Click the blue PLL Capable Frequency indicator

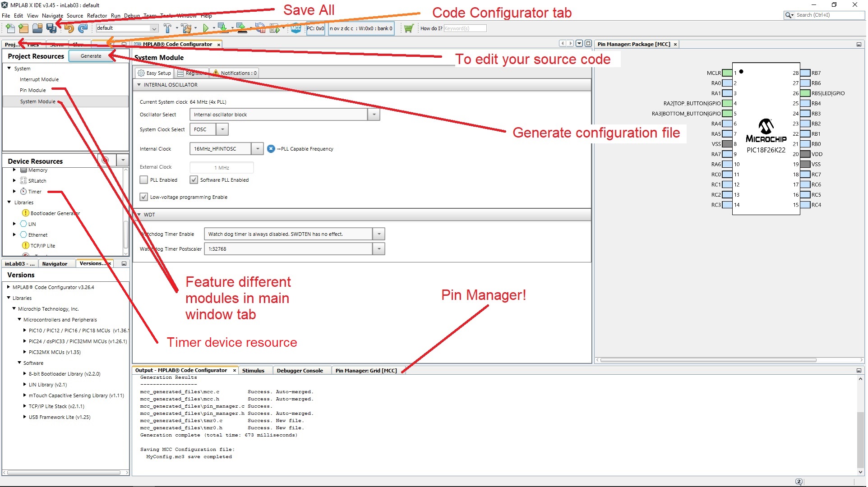click(x=271, y=149)
